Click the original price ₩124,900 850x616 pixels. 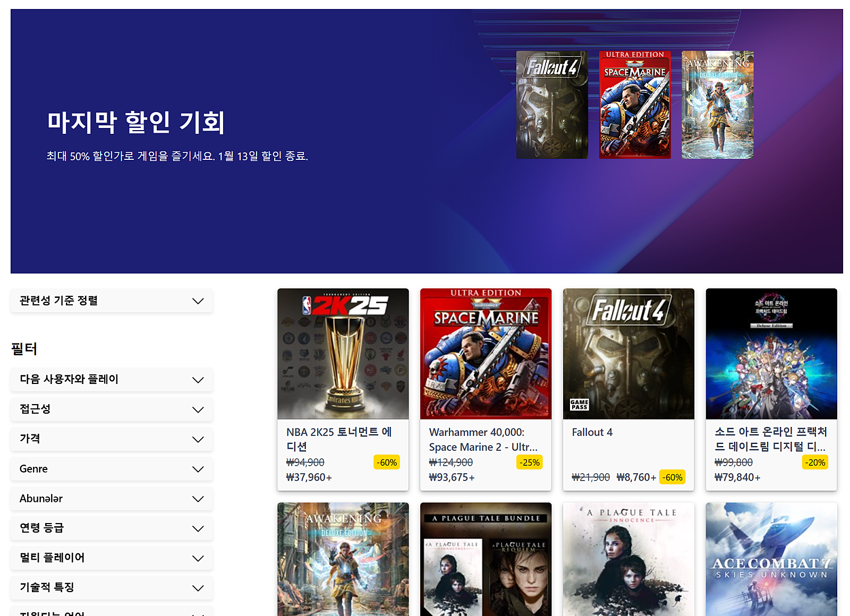451,463
